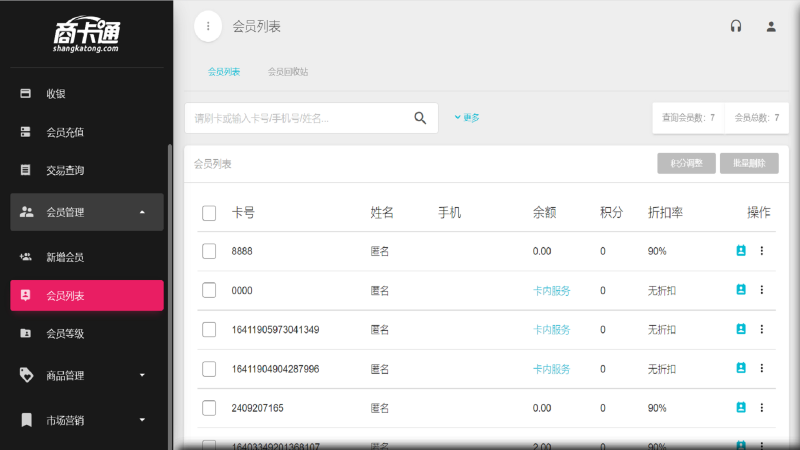800x450 pixels.
Task: Click card number 2409207165
Action: [x=257, y=408]
